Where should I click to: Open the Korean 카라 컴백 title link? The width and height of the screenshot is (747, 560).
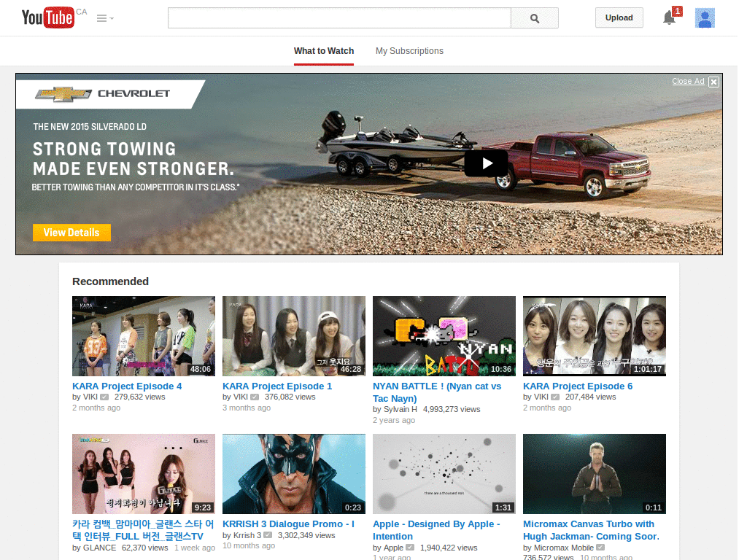pos(143,530)
